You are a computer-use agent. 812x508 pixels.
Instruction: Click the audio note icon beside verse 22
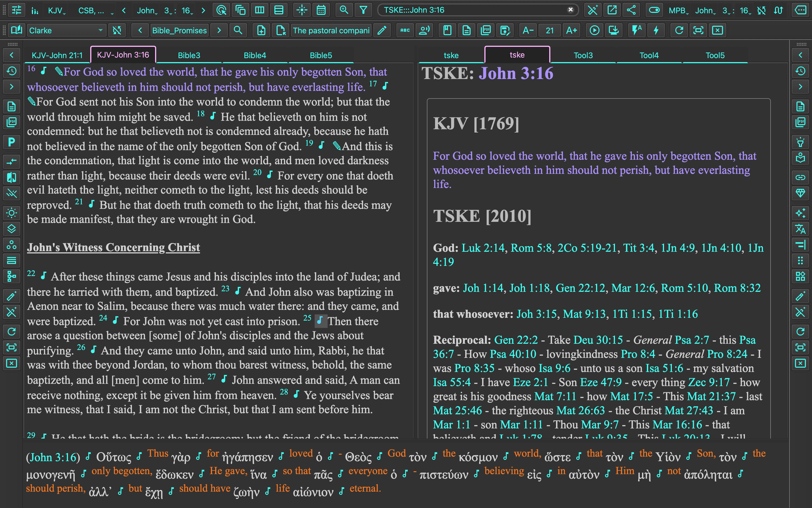tap(43, 276)
